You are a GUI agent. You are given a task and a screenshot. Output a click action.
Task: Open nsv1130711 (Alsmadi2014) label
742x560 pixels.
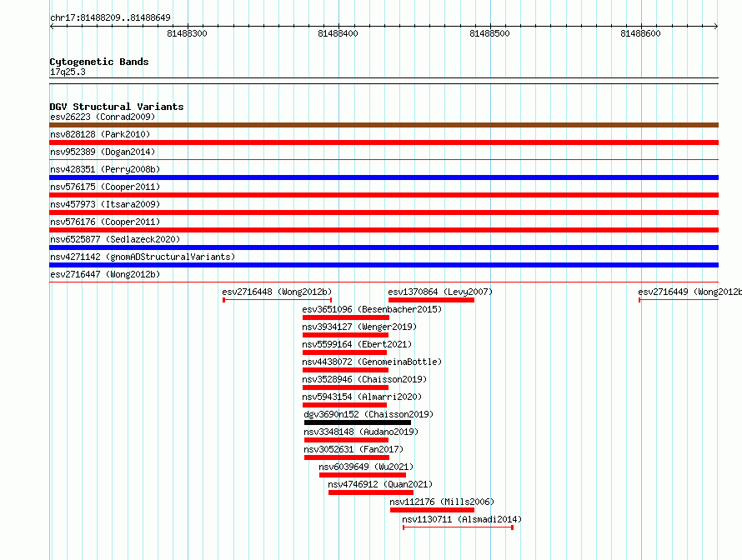tap(462, 519)
